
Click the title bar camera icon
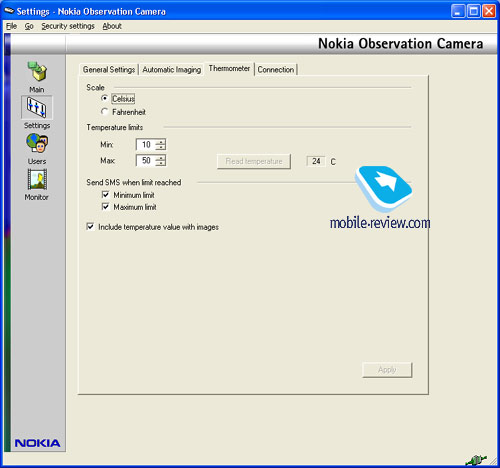tap(9, 11)
